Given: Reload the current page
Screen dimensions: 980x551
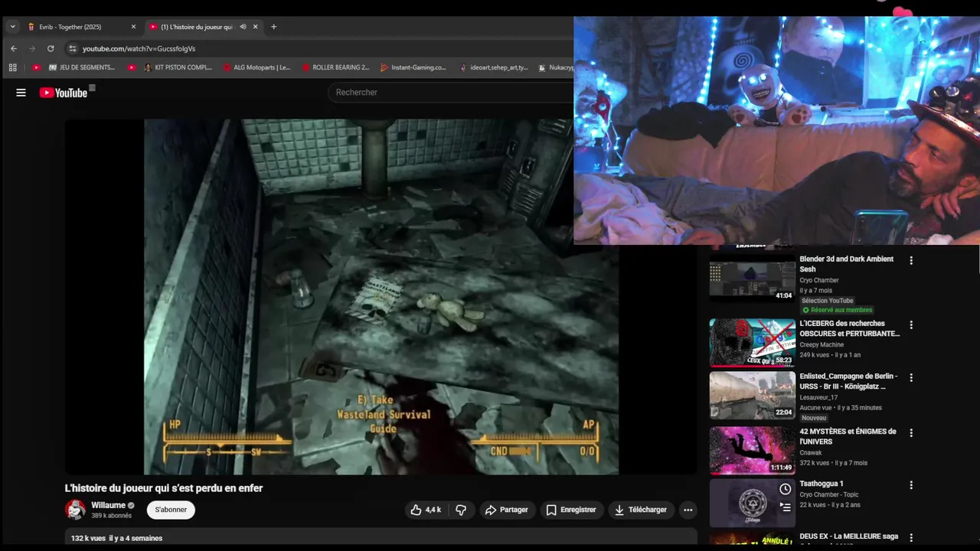Looking at the screenshot, I should [51, 48].
